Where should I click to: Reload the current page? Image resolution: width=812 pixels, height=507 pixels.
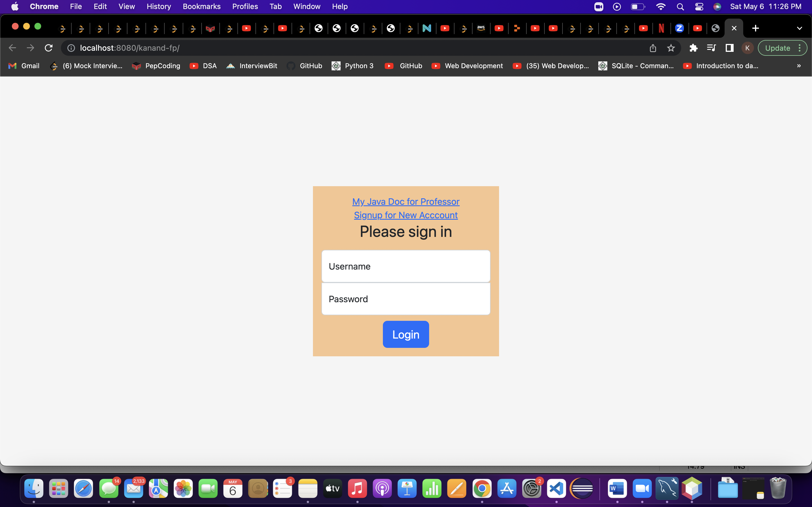coord(49,48)
